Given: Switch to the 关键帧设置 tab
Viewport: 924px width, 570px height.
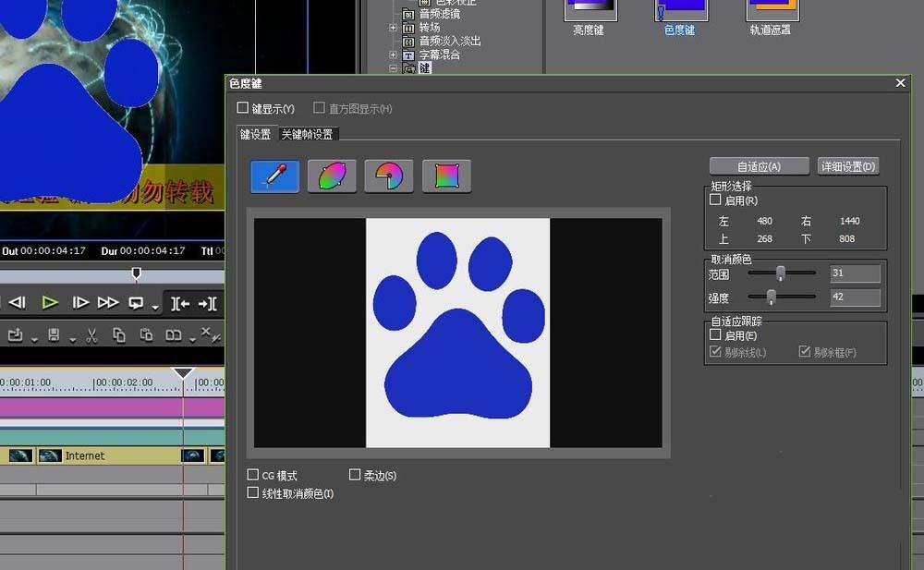Looking at the screenshot, I should coord(308,133).
